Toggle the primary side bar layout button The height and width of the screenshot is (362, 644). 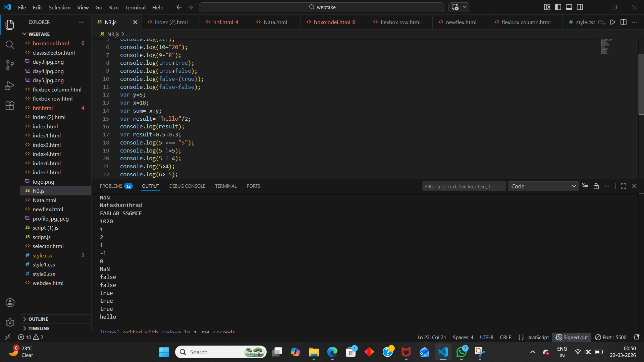pyautogui.click(x=558, y=7)
